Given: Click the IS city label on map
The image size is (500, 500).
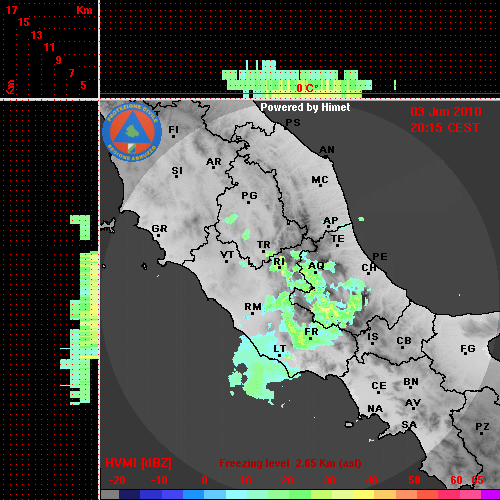Looking at the screenshot, I should [x=373, y=337].
